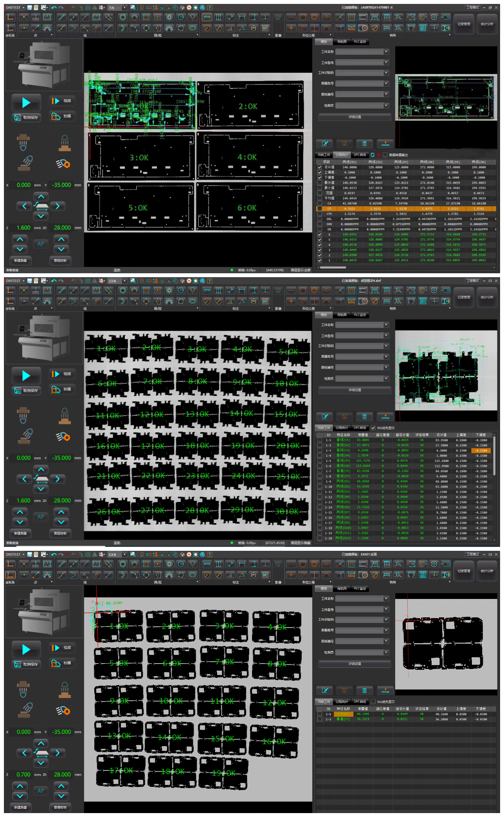
Task: Click trash delete icon in bottom window
Action: tap(364, 691)
